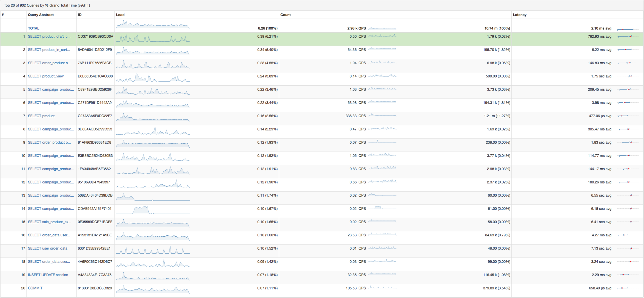
Task: Open the SELECT product_in_cart... query link
Action: (49, 50)
